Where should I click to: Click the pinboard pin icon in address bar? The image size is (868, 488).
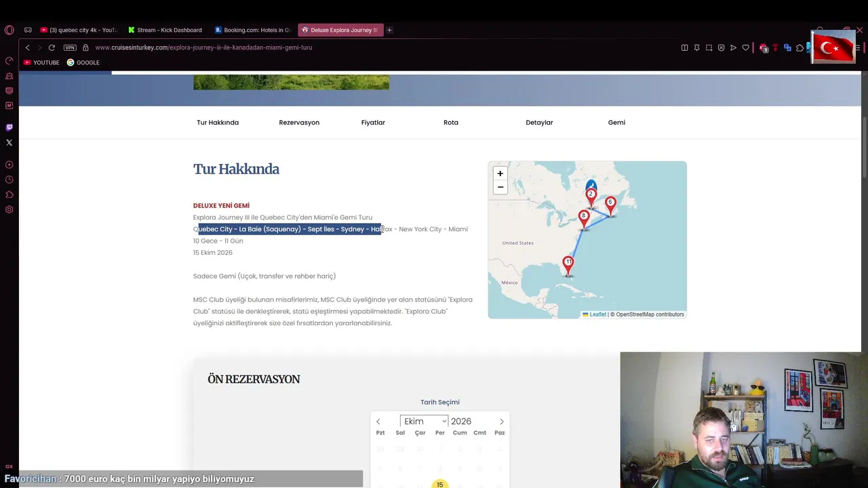coord(696,47)
